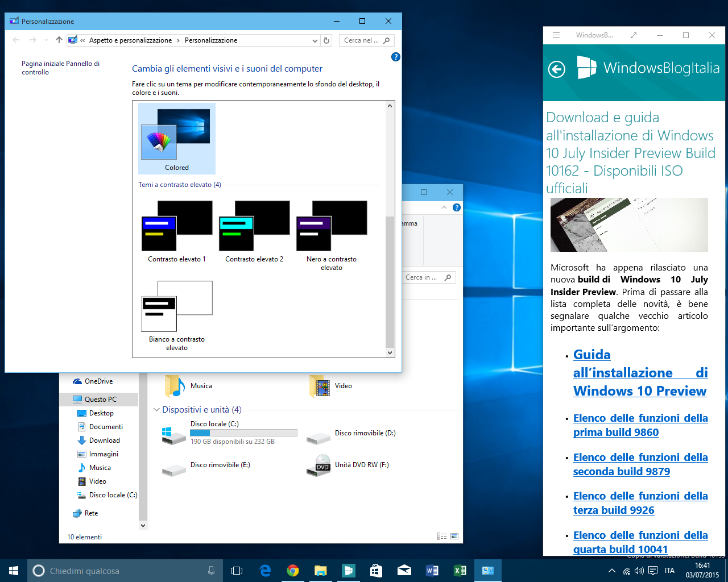
Task: Select the Bianco a contrasto elevato theme
Action: point(177,315)
